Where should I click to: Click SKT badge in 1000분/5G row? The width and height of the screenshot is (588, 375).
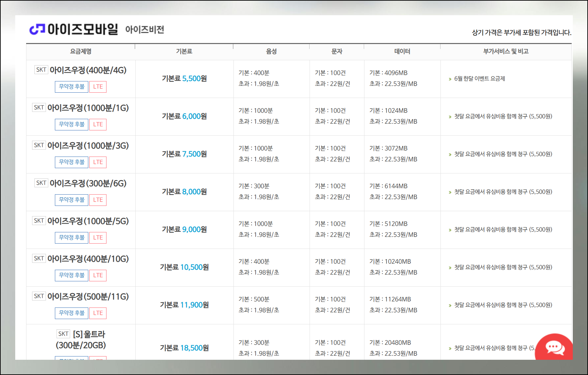tap(39, 221)
